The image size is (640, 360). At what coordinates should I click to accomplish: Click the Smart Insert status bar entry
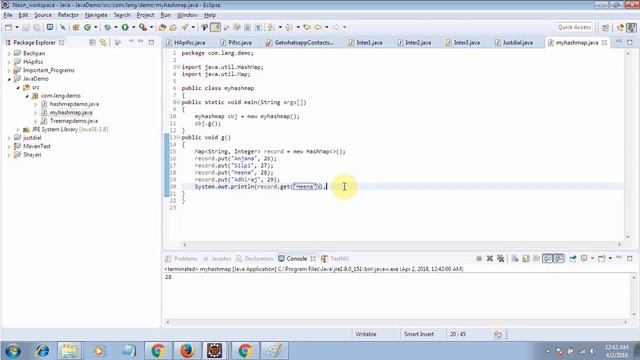[x=419, y=334]
